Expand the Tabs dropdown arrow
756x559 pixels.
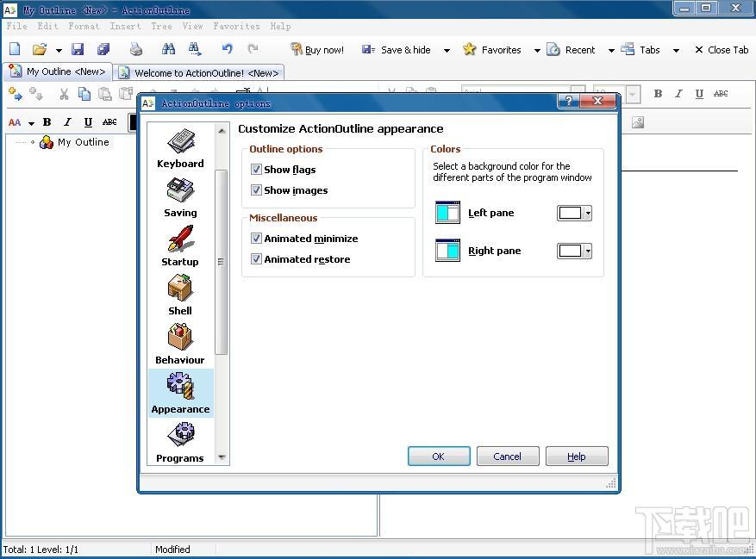[x=676, y=51]
